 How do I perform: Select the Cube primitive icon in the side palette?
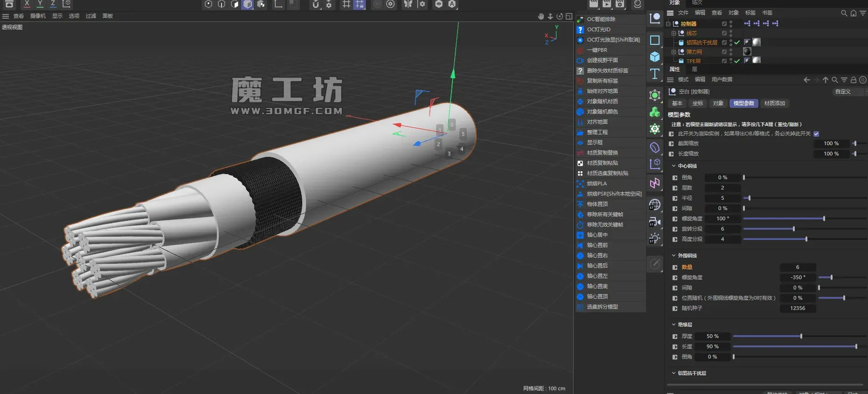click(655, 57)
